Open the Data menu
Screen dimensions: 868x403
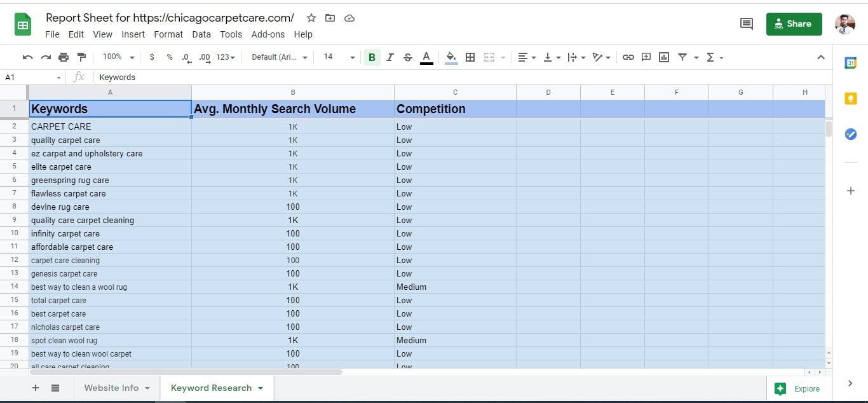[x=201, y=34]
